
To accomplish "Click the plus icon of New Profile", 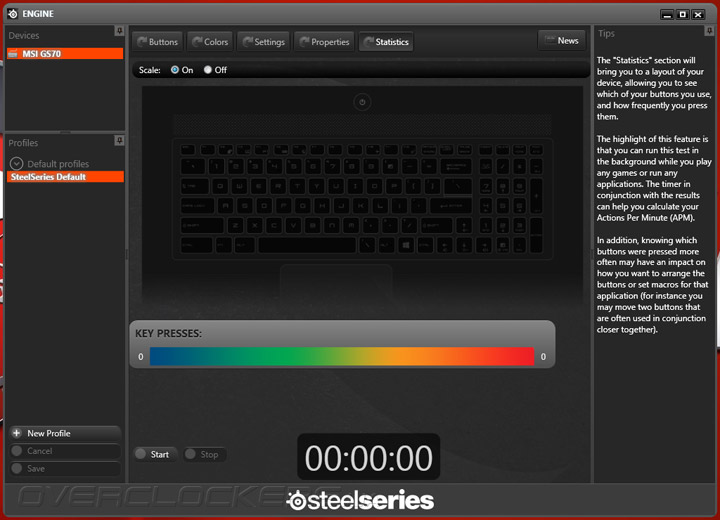I will click(x=17, y=433).
